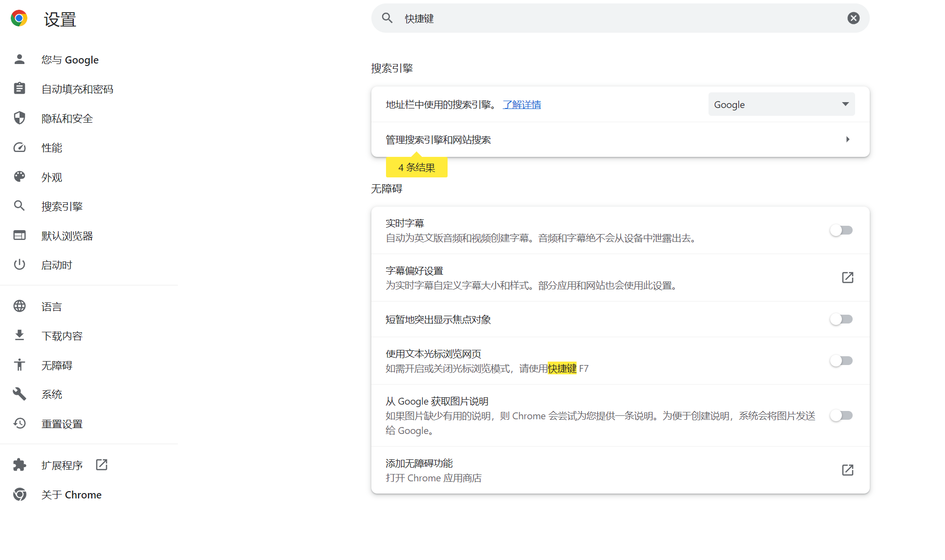Enable 从 Google 获取图片说明 toggle
945x560 pixels.
(841, 415)
